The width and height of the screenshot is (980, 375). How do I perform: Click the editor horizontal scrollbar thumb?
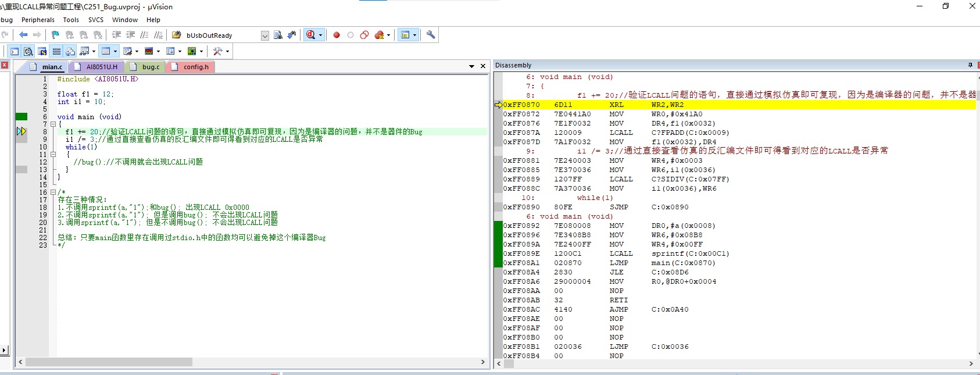pyautogui.click(x=109, y=362)
